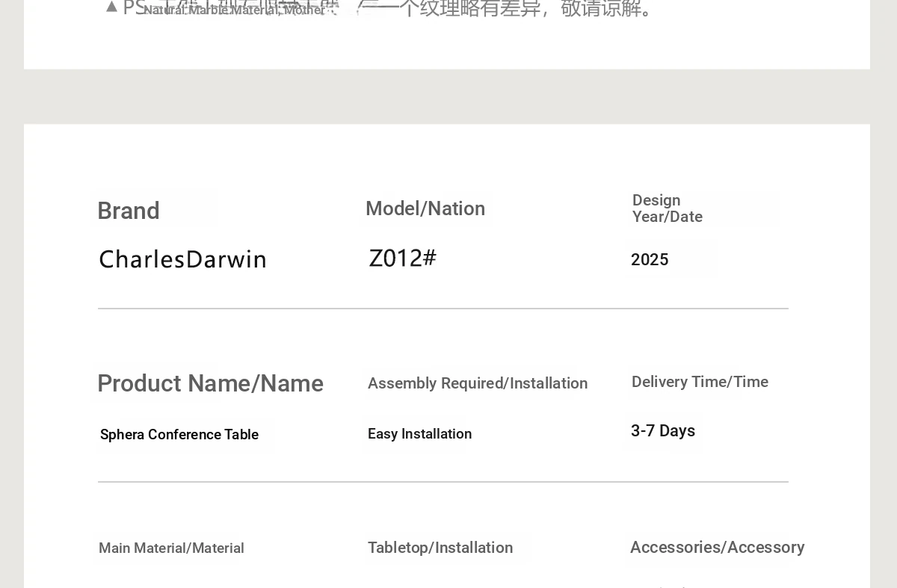The image size is (897, 588).
Task: Select the 2025 design year value
Action: (x=650, y=260)
